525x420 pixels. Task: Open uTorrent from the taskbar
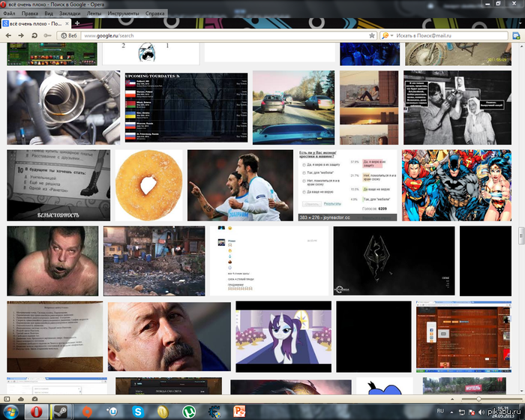[x=189, y=412]
